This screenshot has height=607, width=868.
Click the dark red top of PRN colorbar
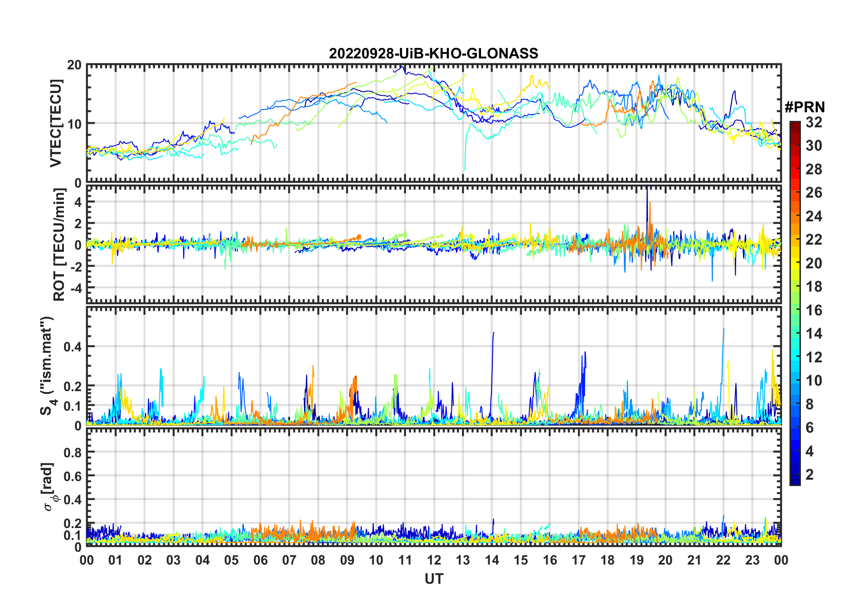tap(795, 126)
